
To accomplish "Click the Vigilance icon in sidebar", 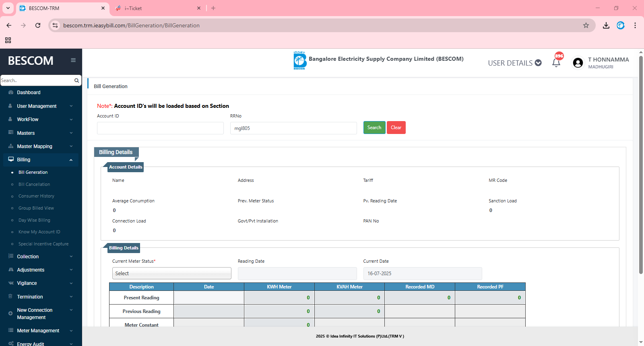I will point(11,283).
